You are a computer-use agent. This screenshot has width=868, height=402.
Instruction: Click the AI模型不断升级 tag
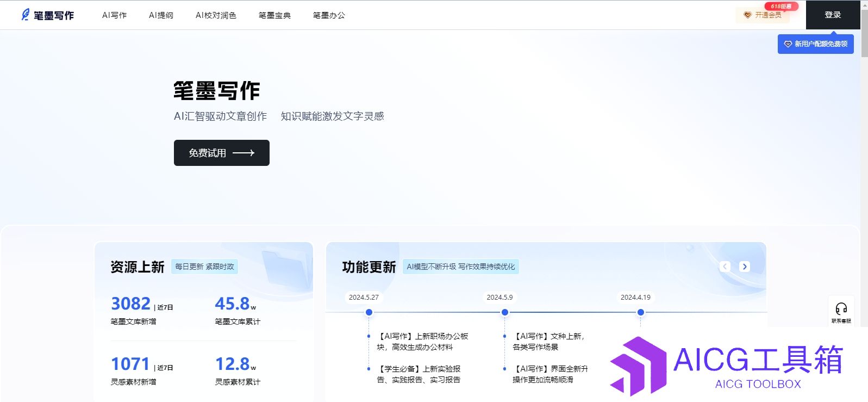(x=461, y=267)
